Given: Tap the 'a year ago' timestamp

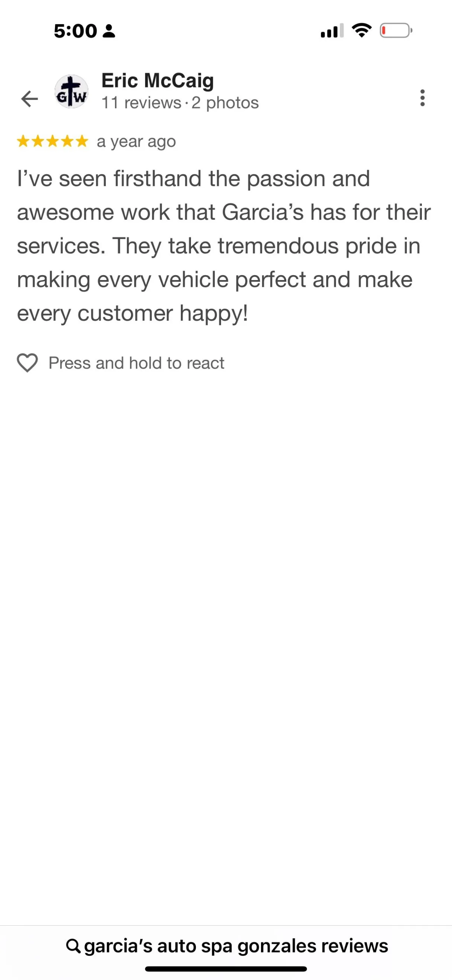Looking at the screenshot, I should pos(136,141).
